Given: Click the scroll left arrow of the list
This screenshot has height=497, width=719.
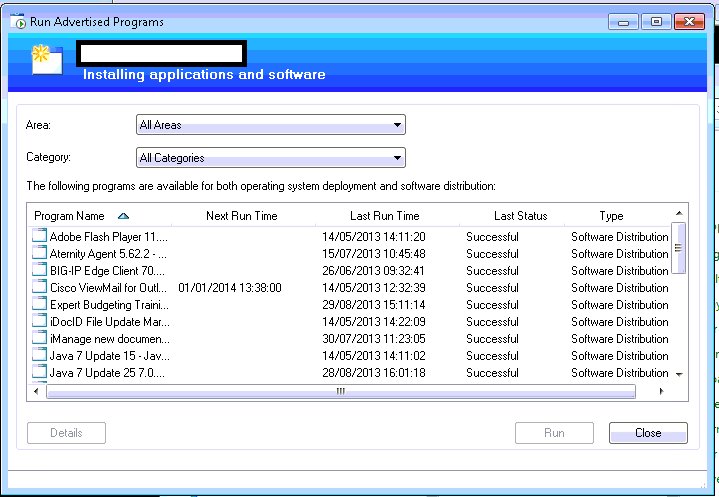Looking at the screenshot, I should tap(36, 392).
